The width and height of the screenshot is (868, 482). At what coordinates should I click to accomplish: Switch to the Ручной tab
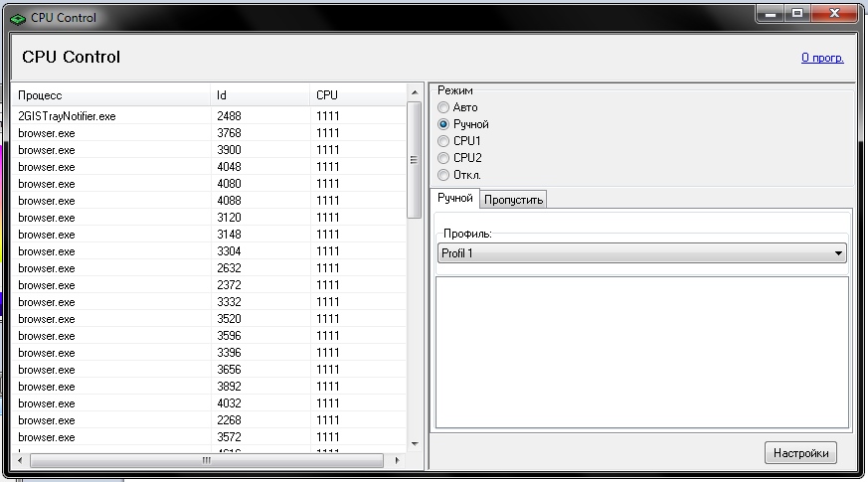pyautogui.click(x=455, y=199)
